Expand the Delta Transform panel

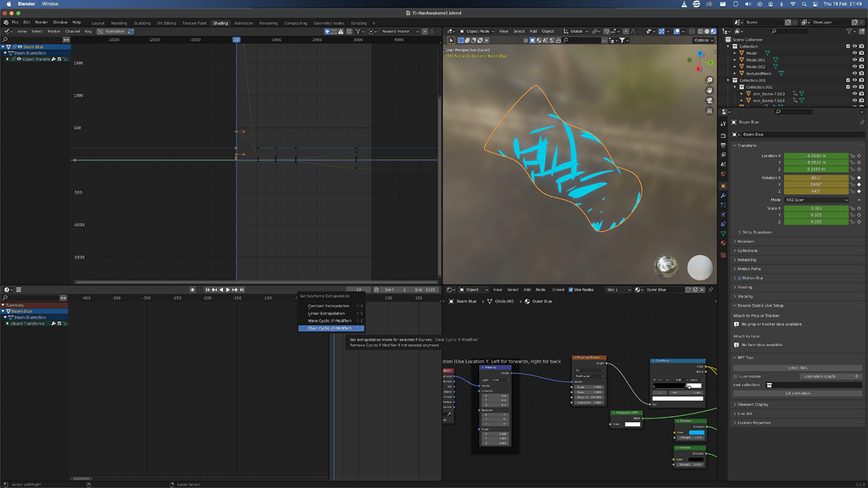tap(756, 232)
